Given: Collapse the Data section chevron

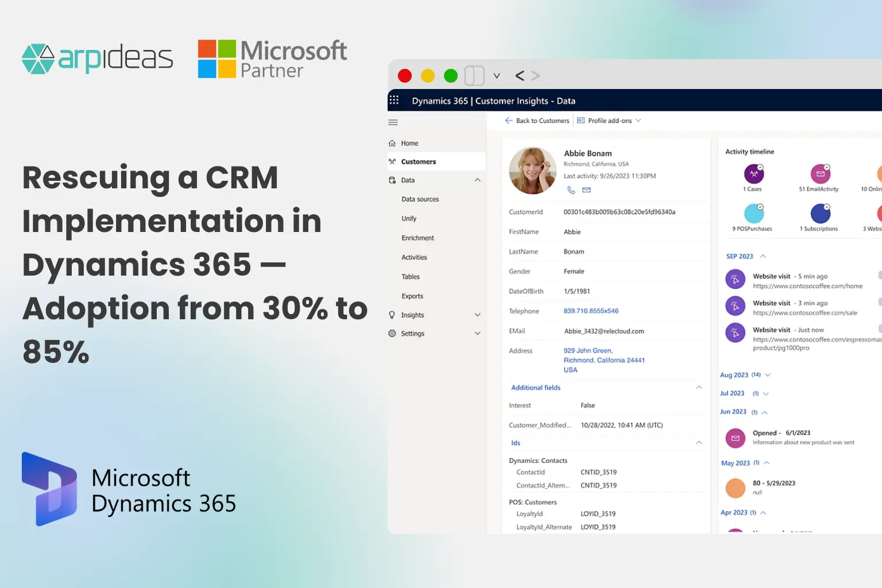Looking at the screenshot, I should (x=478, y=180).
